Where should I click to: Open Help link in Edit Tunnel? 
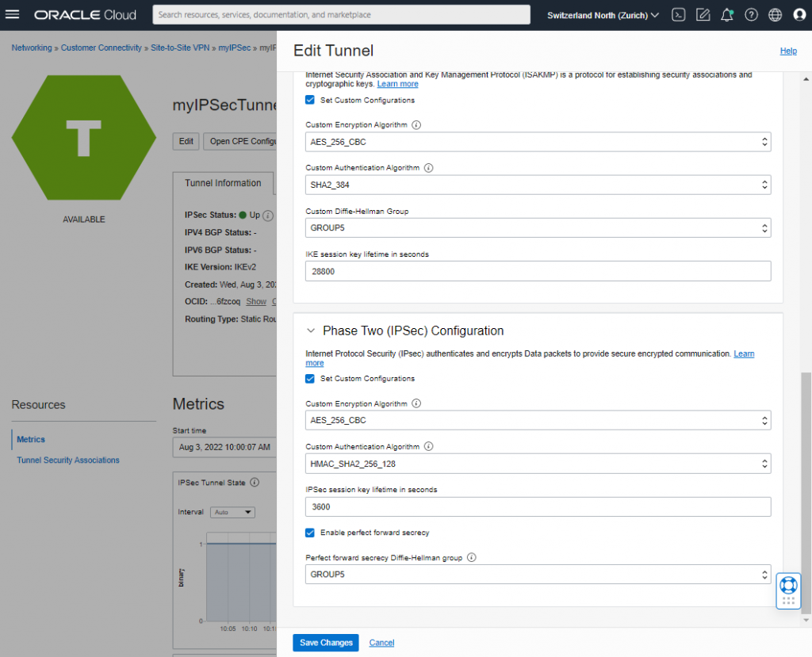(788, 51)
